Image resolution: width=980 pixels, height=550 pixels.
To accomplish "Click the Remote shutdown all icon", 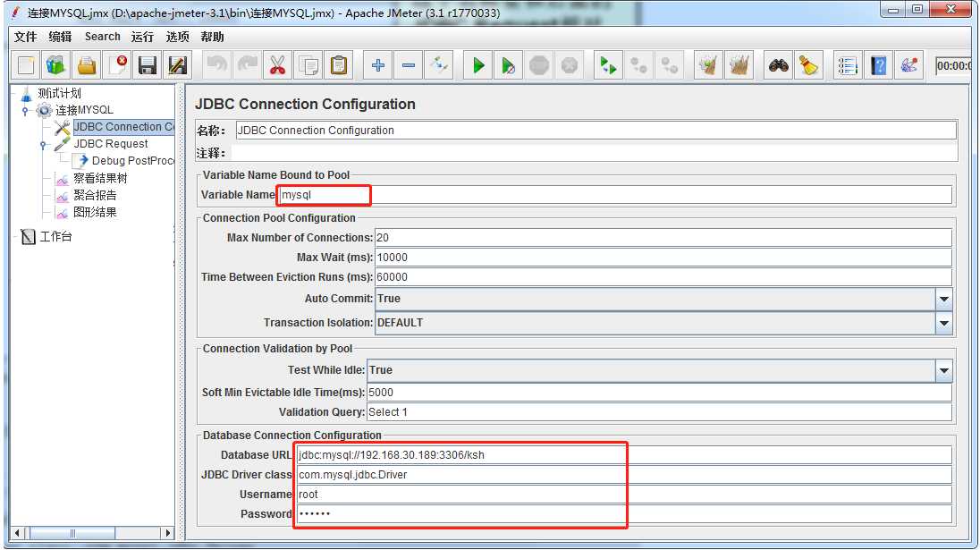I will (670, 65).
